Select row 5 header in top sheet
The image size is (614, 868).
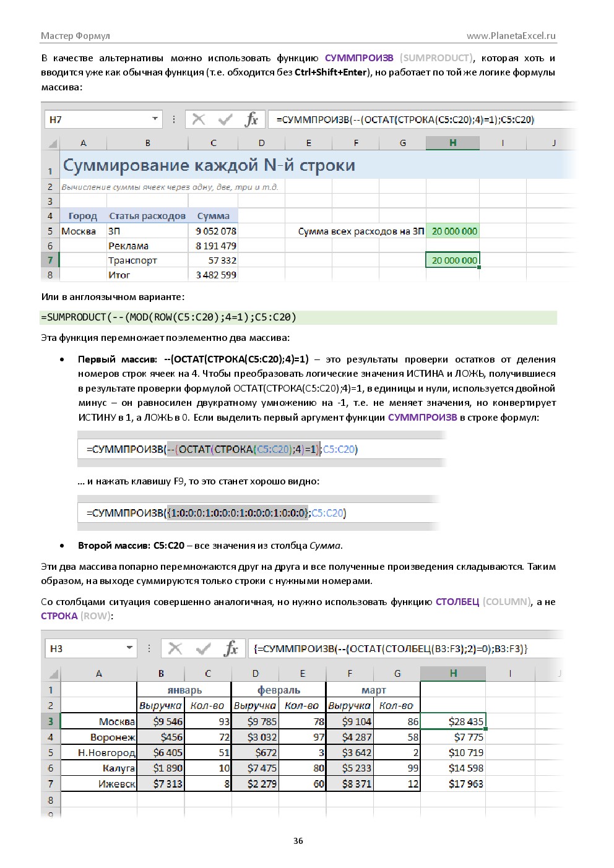point(50,231)
